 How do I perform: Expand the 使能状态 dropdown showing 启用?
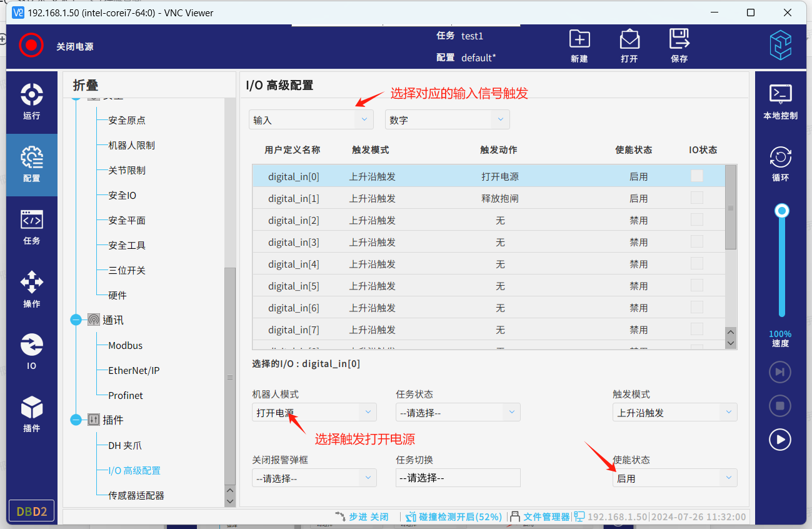[674, 478]
